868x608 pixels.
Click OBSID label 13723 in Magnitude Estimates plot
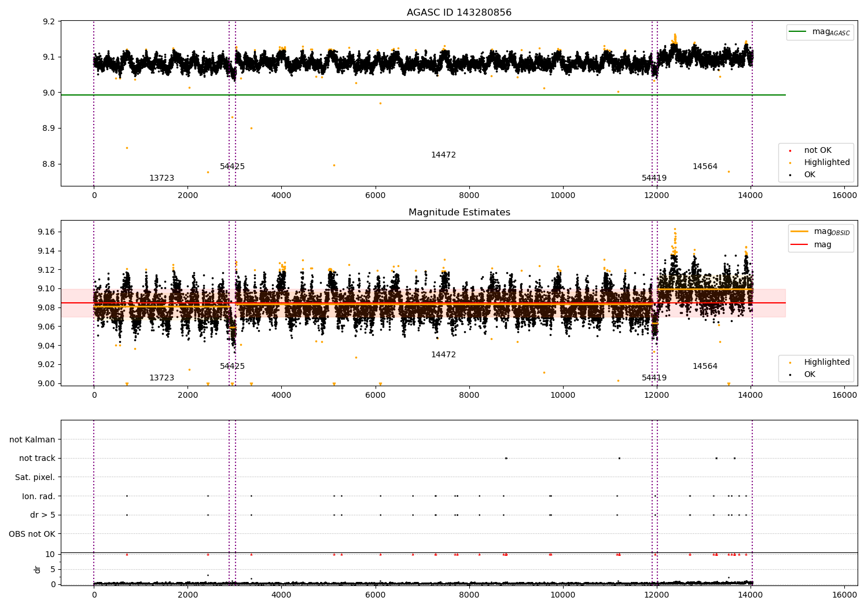pos(161,378)
